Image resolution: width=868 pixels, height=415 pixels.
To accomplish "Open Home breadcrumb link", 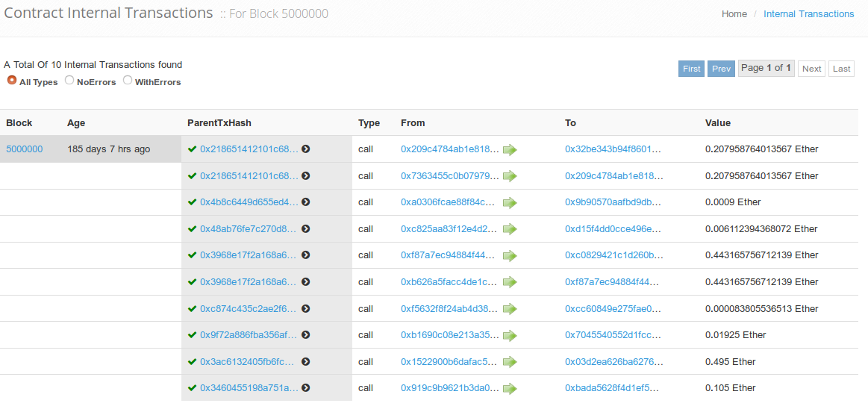I will [x=734, y=14].
